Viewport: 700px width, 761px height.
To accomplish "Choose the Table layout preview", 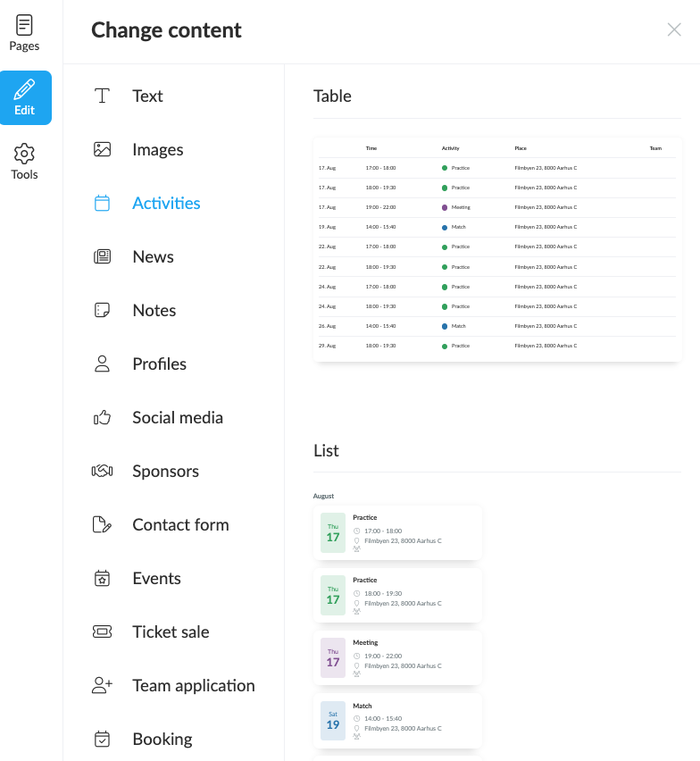I will tap(497, 249).
